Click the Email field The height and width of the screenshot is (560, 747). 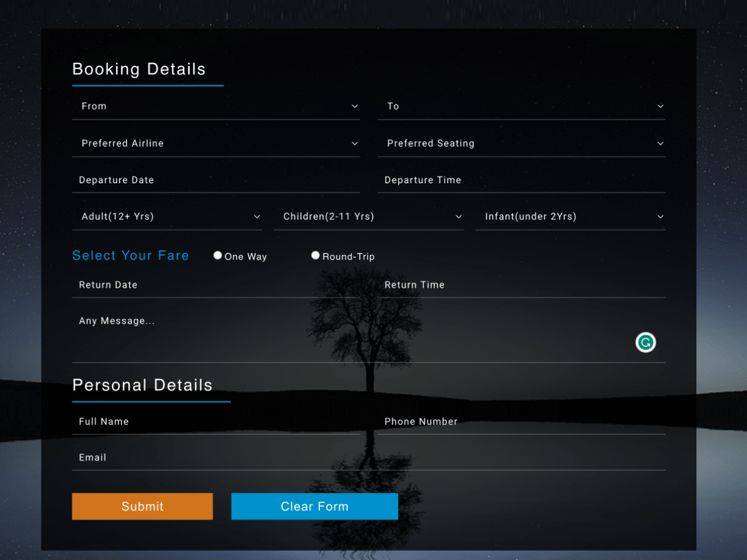(x=369, y=457)
